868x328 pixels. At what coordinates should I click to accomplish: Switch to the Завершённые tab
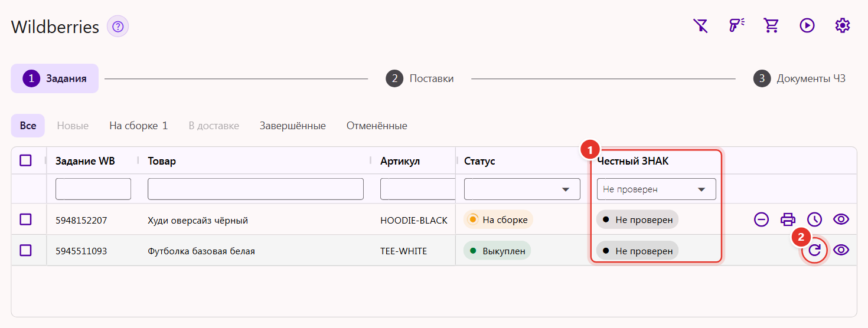click(x=293, y=126)
